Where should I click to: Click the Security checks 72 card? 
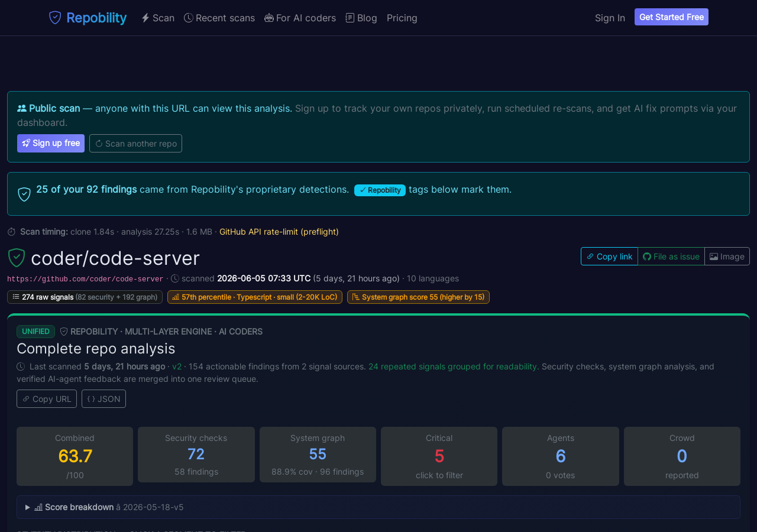[x=196, y=455]
